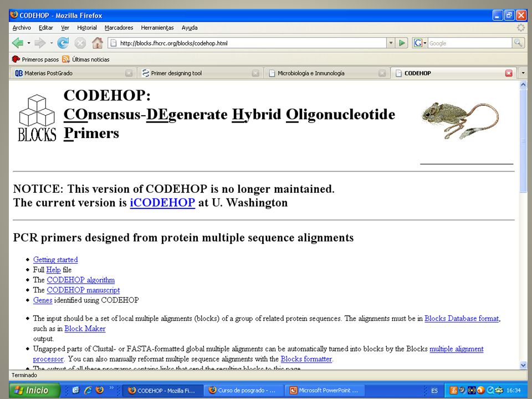Click the BLOCKS cubes logo
Viewport: 532px width, 399px height.
[x=37, y=117]
